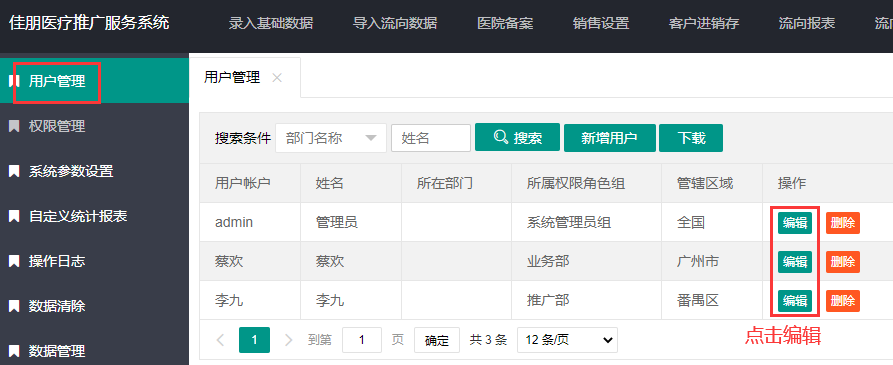Expand the 12 条/页 page size selector
893x365 pixels.
(567, 340)
